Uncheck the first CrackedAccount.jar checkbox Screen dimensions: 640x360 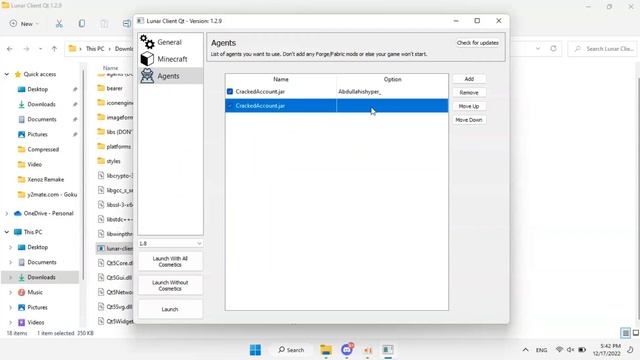pos(230,92)
